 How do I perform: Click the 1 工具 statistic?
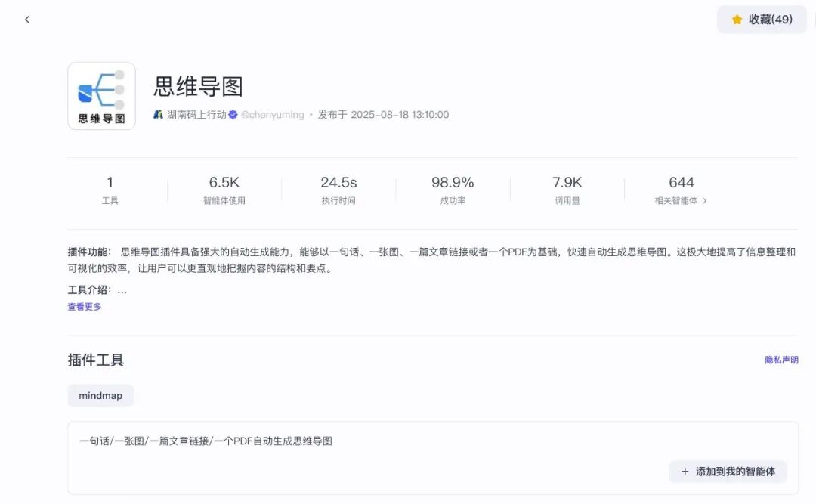click(x=110, y=190)
